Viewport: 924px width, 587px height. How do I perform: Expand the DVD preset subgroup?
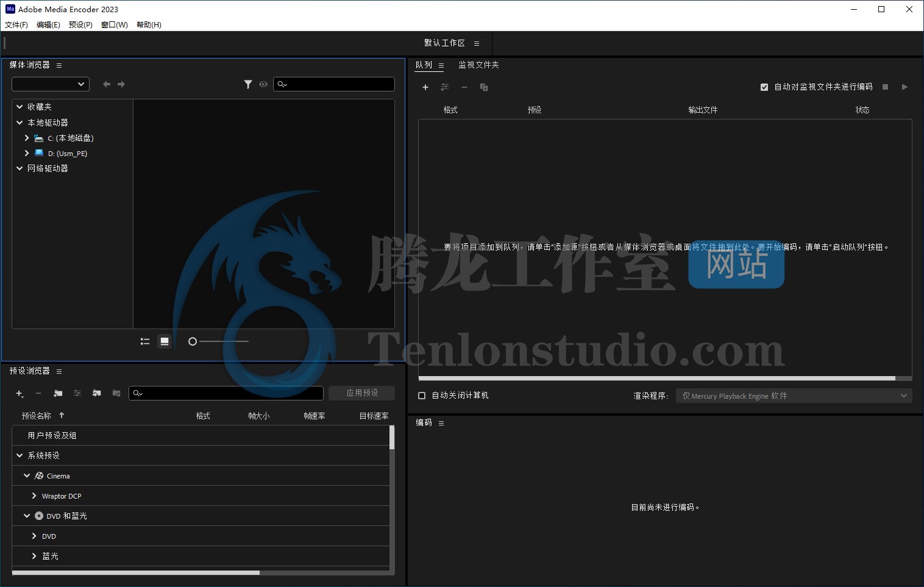pyautogui.click(x=34, y=536)
